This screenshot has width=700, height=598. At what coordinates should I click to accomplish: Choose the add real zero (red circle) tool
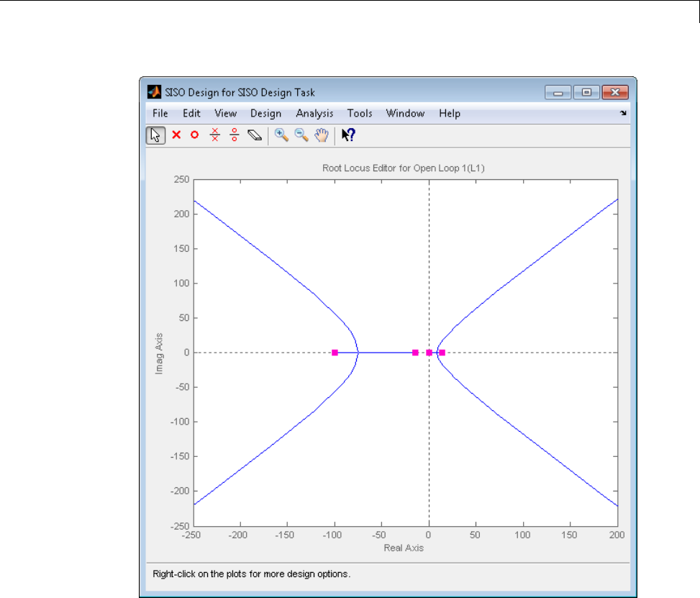(194, 135)
